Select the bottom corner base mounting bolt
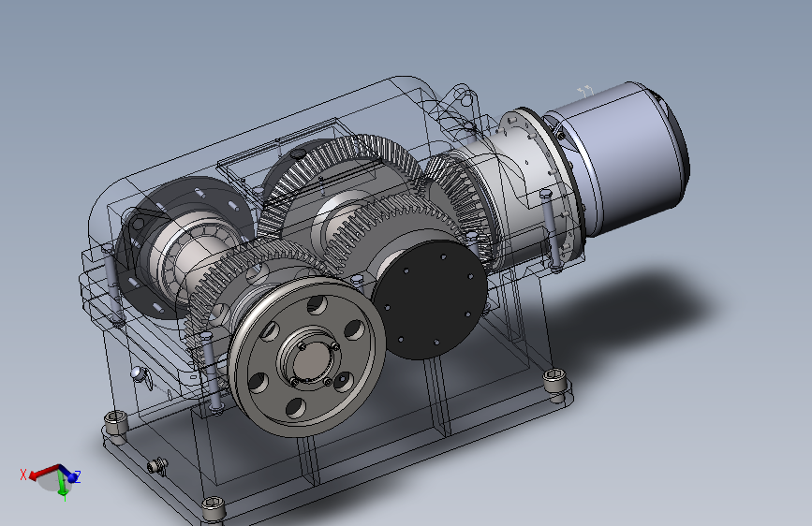 [214, 509]
